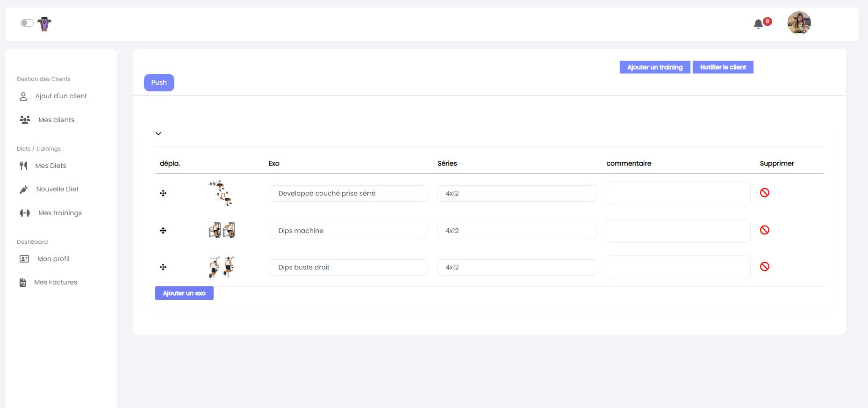Delete the Dips buste droit exercise
This screenshot has width=868, height=408.
764,267
